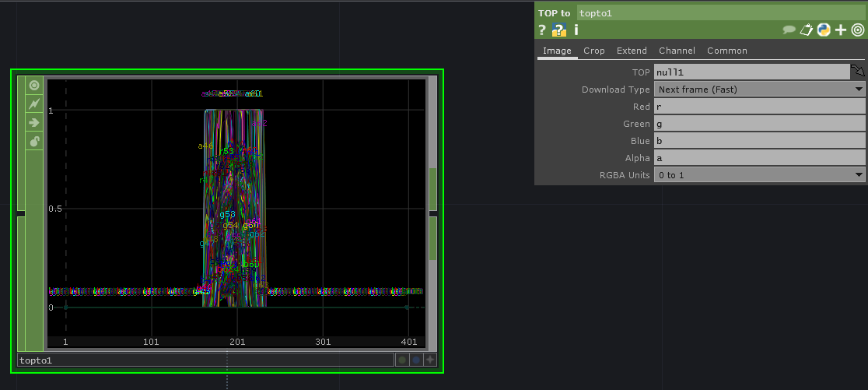This screenshot has height=390, width=868.
Task: Switch to the Crop tab
Action: (x=594, y=51)
